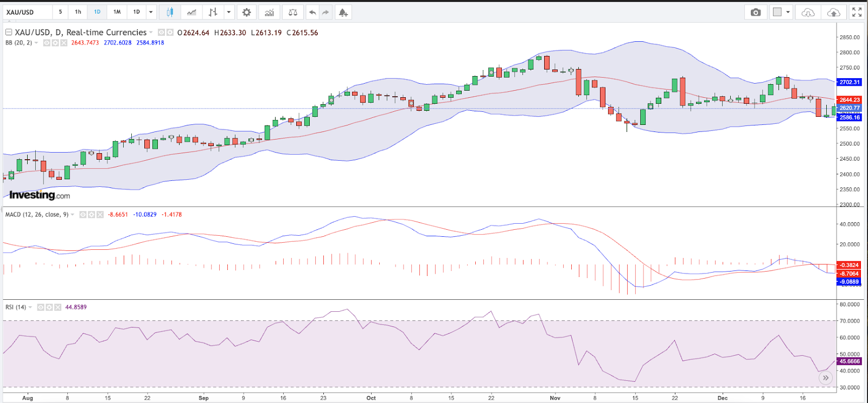Switch to the area chart style icon
The width and height of the screenshot is (868, 403).
pyautogui.click(x=192, y=12)
